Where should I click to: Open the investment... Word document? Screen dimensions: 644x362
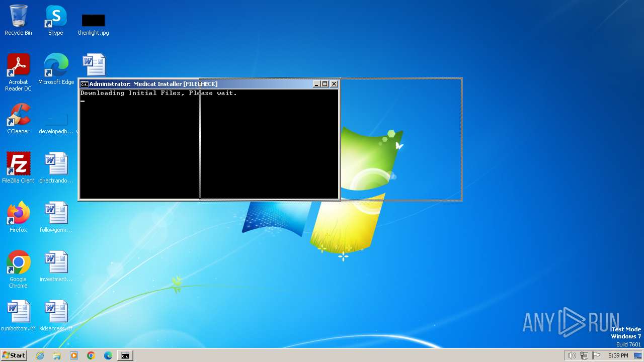[56, 266]
